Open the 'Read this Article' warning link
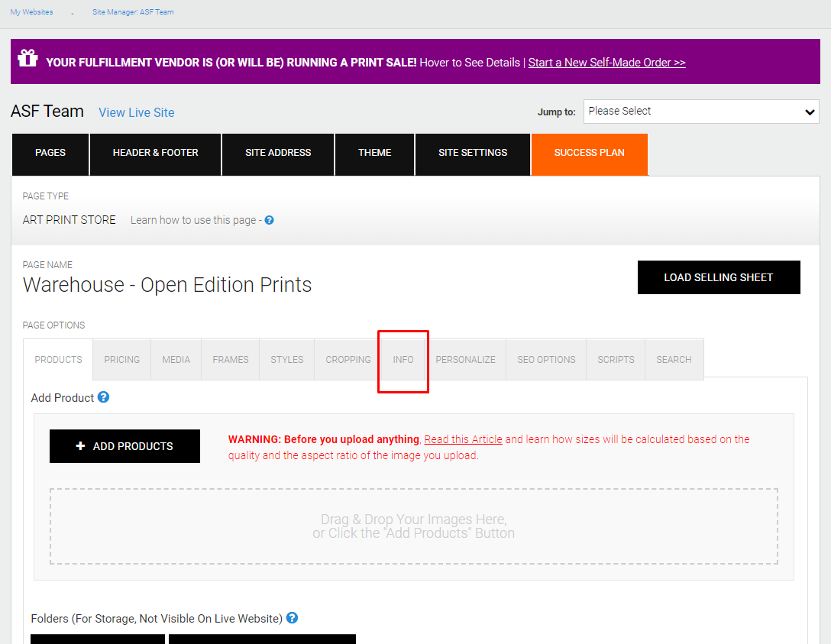 (x=463, y=439)
